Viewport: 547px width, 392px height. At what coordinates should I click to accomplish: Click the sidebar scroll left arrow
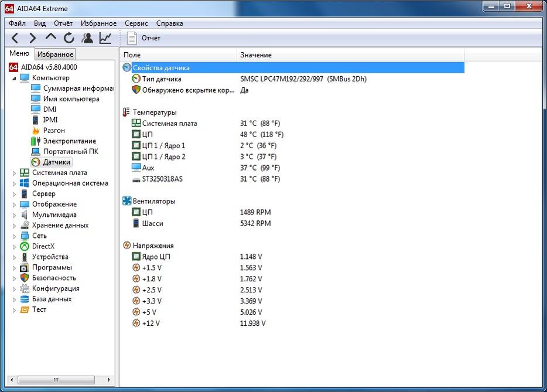coord(12,380)
